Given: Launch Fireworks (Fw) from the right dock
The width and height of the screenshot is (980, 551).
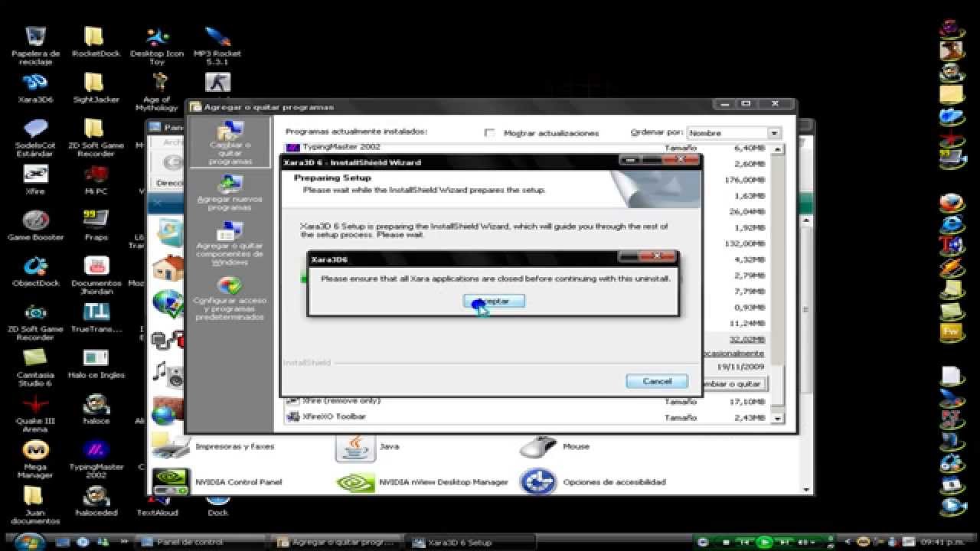Looking at the screenshot, I should point(952,331).
